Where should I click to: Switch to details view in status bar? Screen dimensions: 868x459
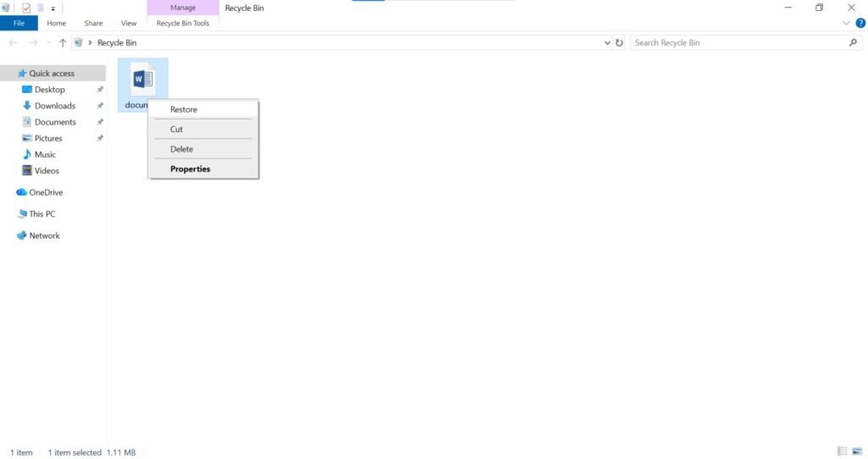843,452
